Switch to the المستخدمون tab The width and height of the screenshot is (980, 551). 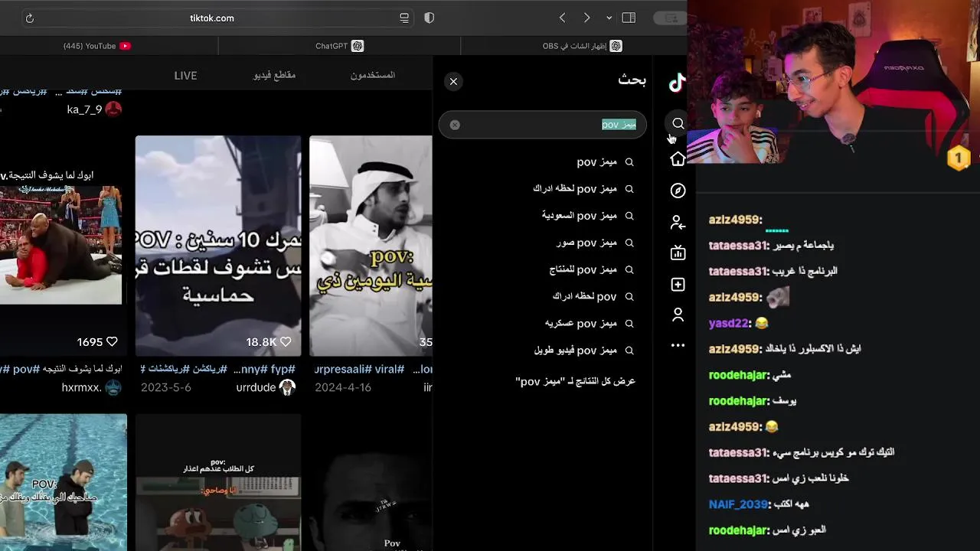(x=373, y=75)
